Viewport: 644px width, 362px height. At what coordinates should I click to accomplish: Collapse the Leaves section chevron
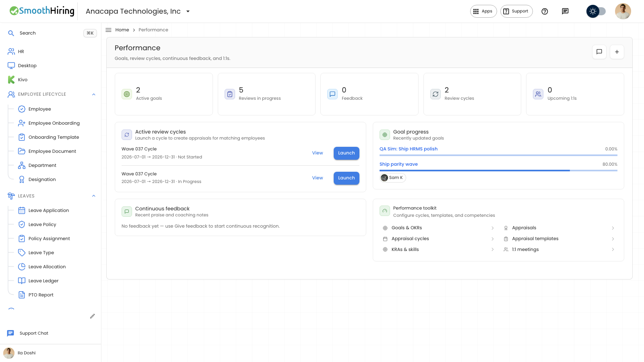(94, 196)
